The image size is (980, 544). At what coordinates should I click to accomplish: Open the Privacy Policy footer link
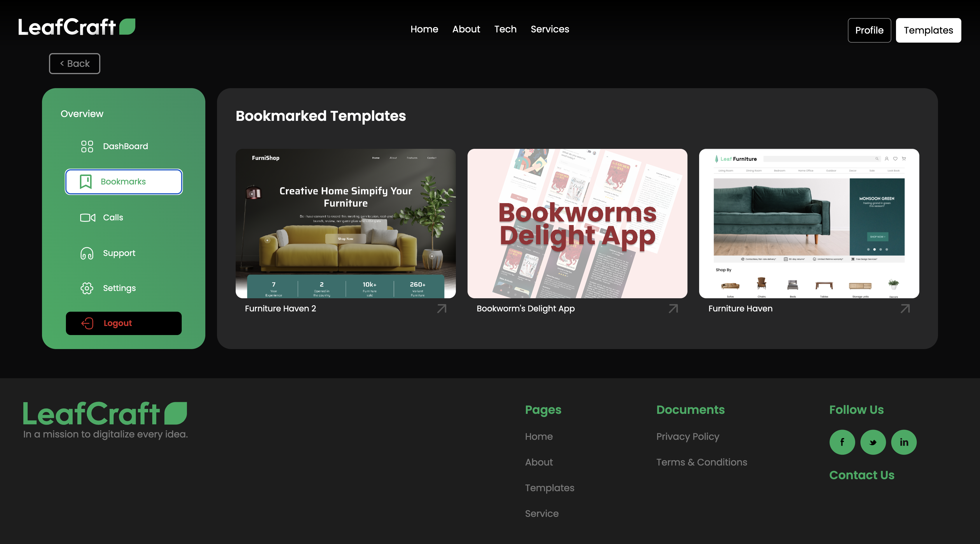(x=687, y=437)
